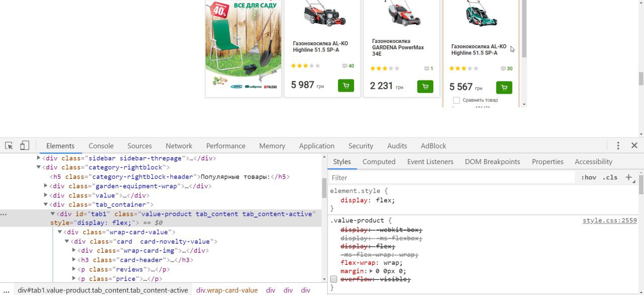Close the DevTools panel
This screenshot has width=644, height=295.
click(634, 145)
